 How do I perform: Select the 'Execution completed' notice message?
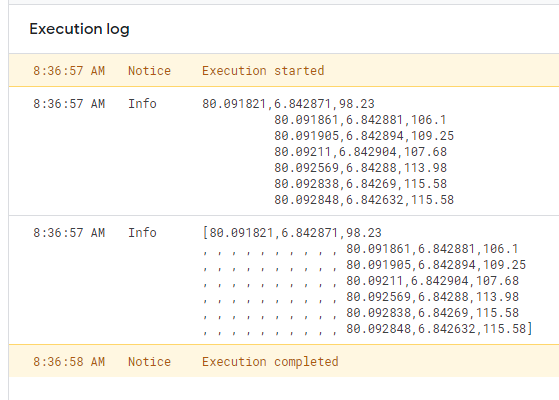point(270,361)
